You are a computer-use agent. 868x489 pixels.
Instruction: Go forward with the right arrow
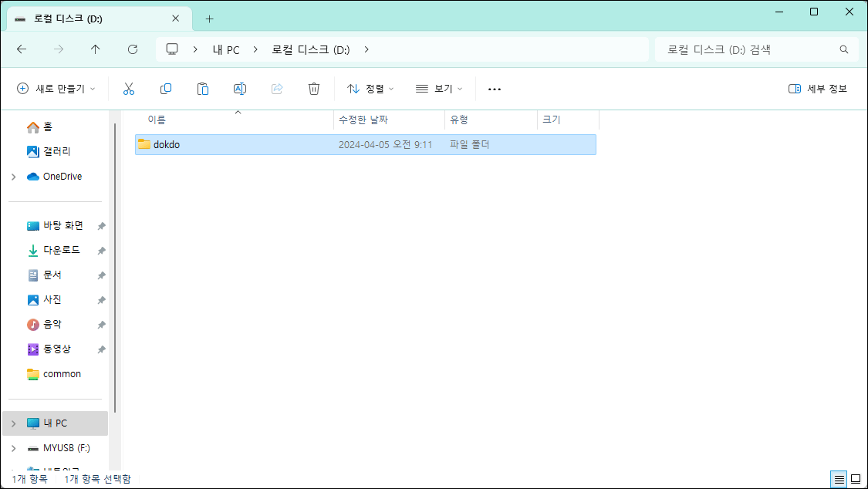coord(59,49)
